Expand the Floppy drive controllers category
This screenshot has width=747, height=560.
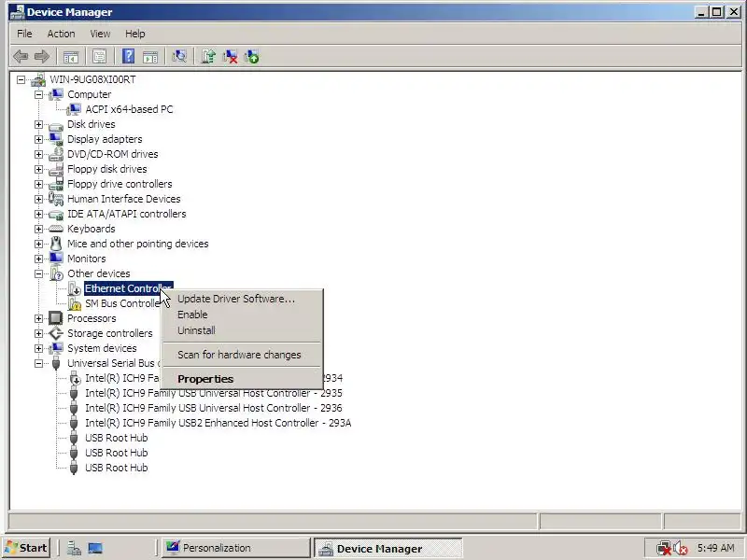(38, 184)
